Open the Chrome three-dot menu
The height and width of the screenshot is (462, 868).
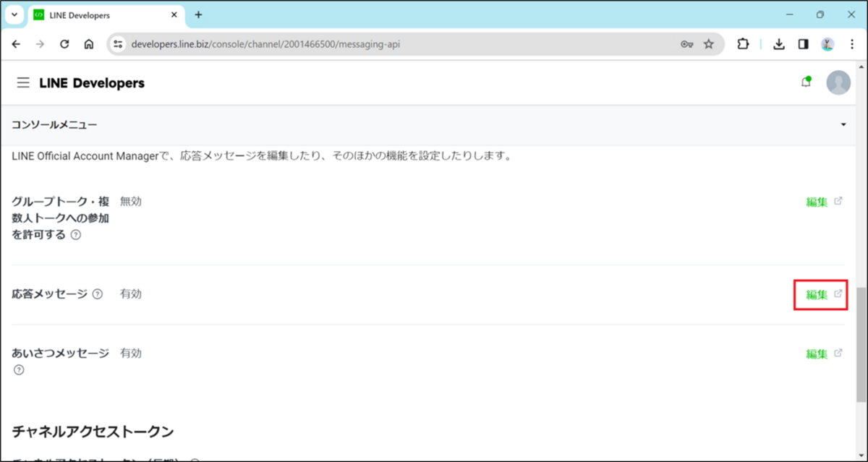pos(851,44)
